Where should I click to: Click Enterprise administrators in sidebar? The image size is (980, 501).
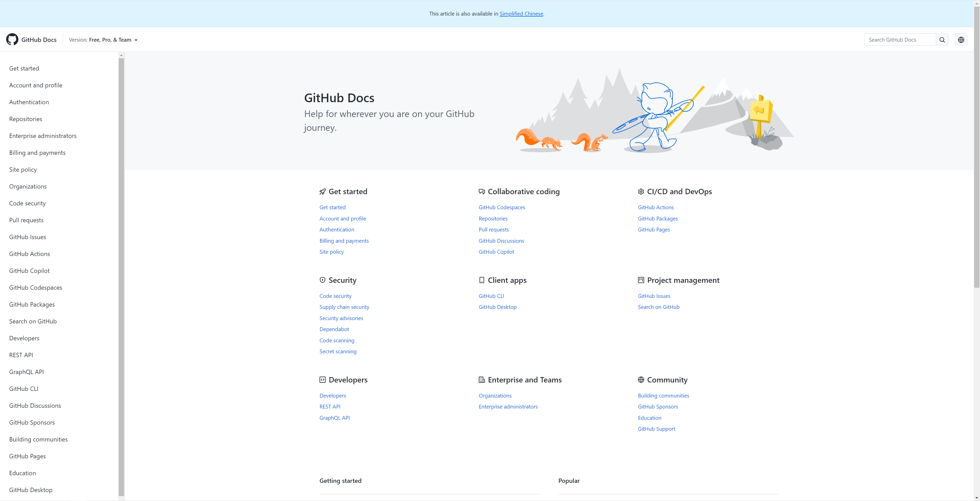(x=43, y=135)
